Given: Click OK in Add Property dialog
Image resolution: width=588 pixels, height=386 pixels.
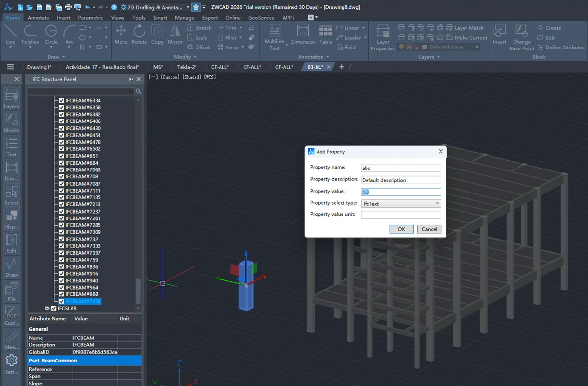Looking at the screenshot, I should tap(401, 229).
